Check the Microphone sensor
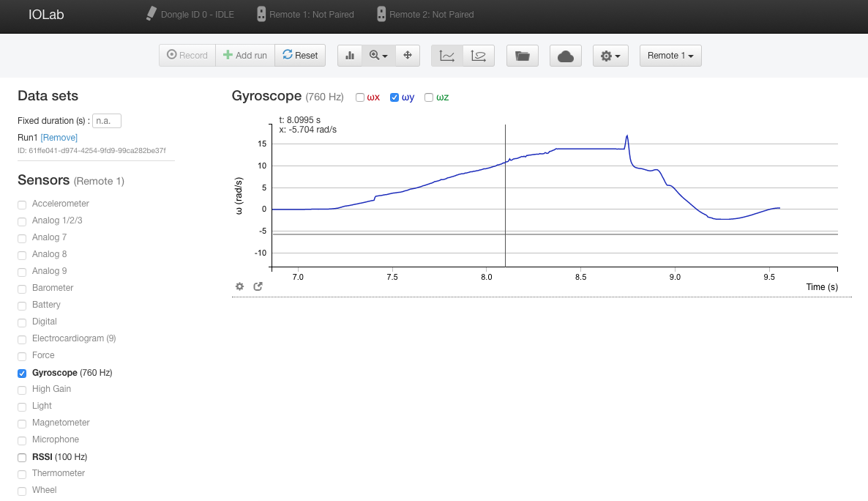Image resolution: width=868 pixels, height=501 pixels. coord(22,441)
